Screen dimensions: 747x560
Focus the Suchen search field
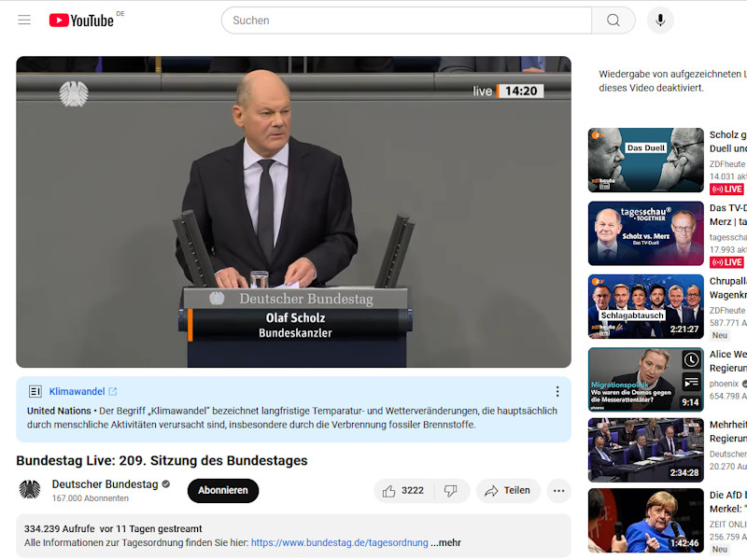pos(406,20)
